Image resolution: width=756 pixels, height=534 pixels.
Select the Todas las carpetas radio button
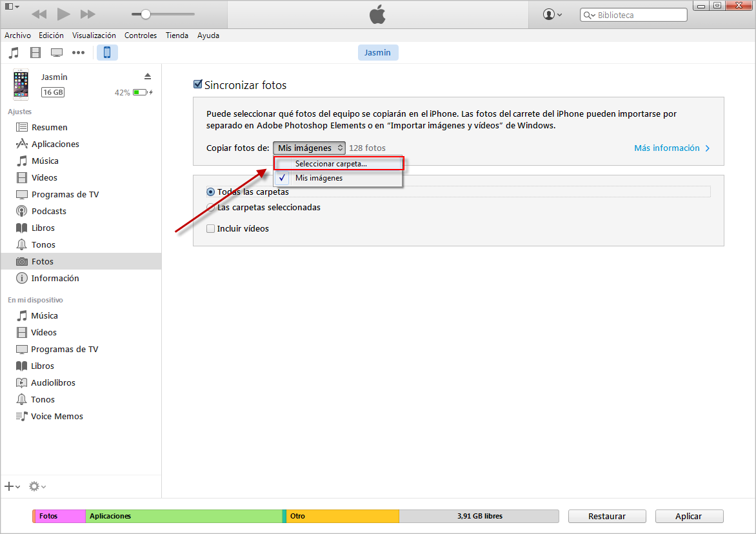click(x=210, y=192)
